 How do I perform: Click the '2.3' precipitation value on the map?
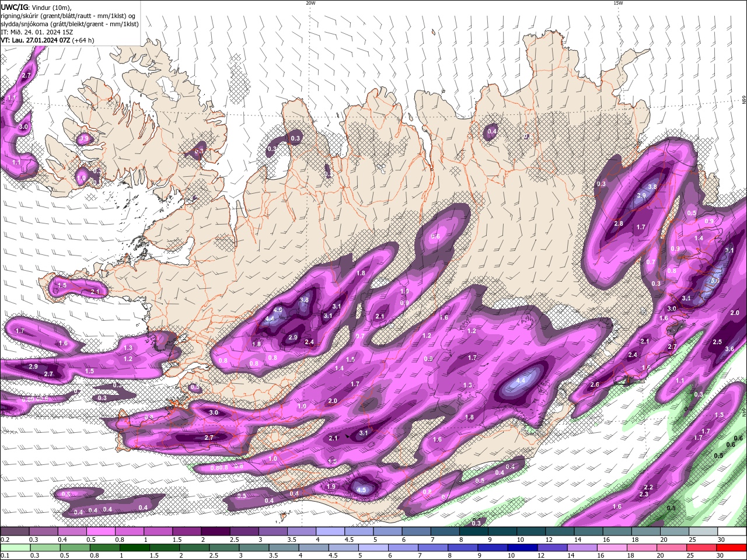(644, 494)
